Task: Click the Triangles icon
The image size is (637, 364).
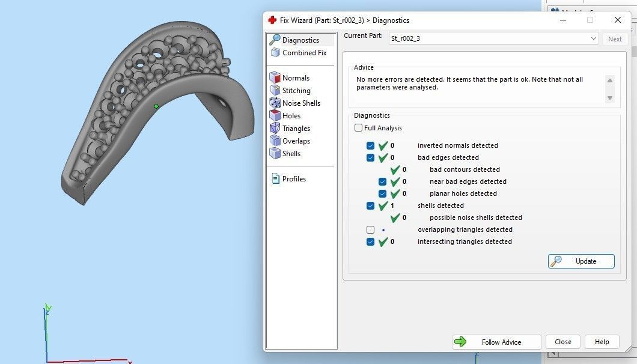Action: click(x=275, y=128)
